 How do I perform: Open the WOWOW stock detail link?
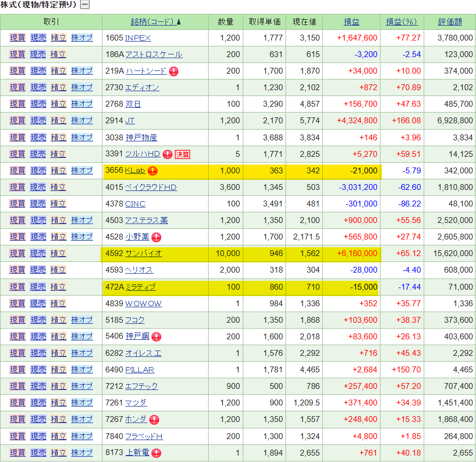[143, 304]
